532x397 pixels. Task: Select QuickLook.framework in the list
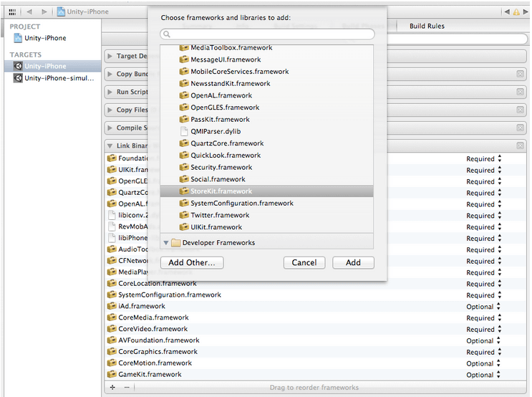pos(266,156)
